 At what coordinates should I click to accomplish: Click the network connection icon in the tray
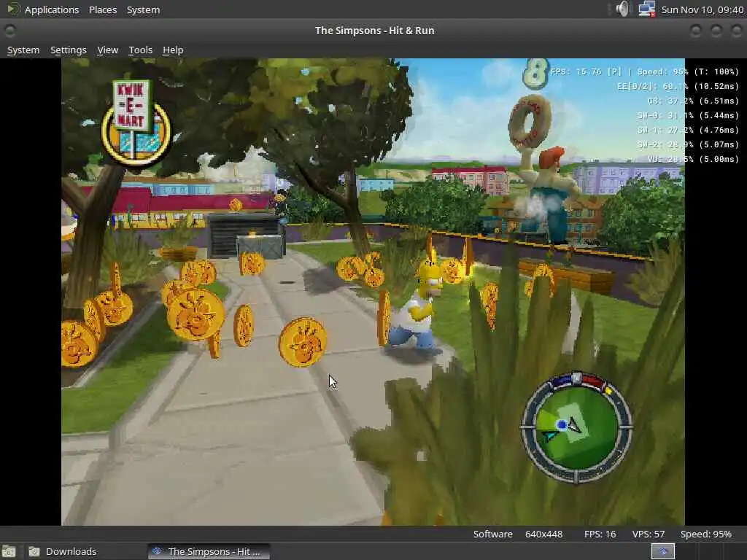point(646,9)
